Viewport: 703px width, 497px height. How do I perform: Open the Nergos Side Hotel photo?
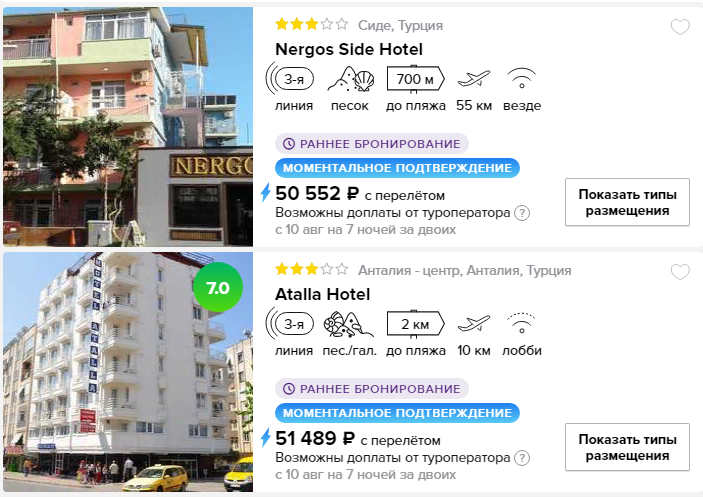128,126
